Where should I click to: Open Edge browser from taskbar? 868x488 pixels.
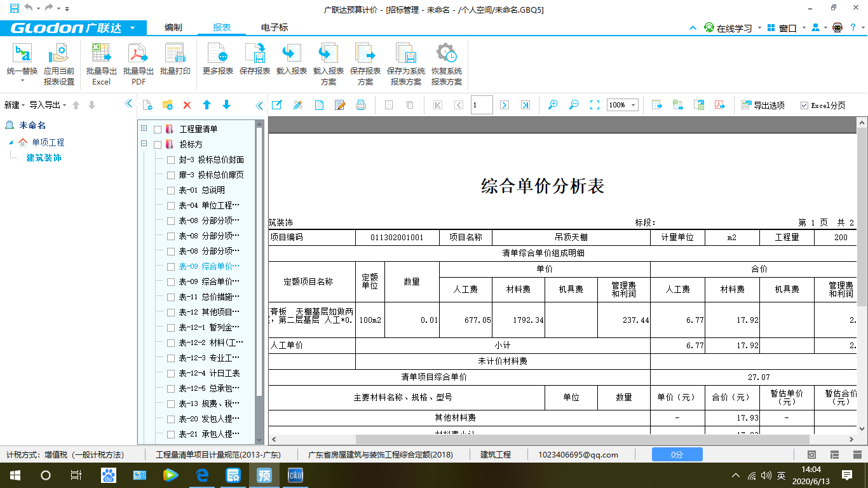203,475
